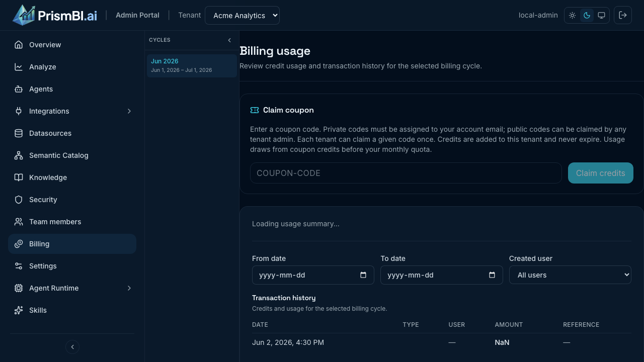Open the Tenant dropdown
The width and height of the screenshot is (644, 362).
[x=242, y=15]
